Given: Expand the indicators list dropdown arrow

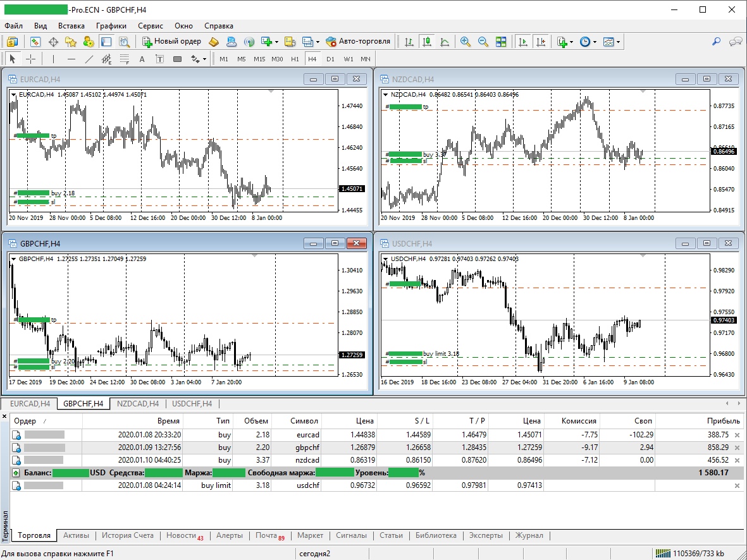Looking at the screenshot, I should pos(571,42).
